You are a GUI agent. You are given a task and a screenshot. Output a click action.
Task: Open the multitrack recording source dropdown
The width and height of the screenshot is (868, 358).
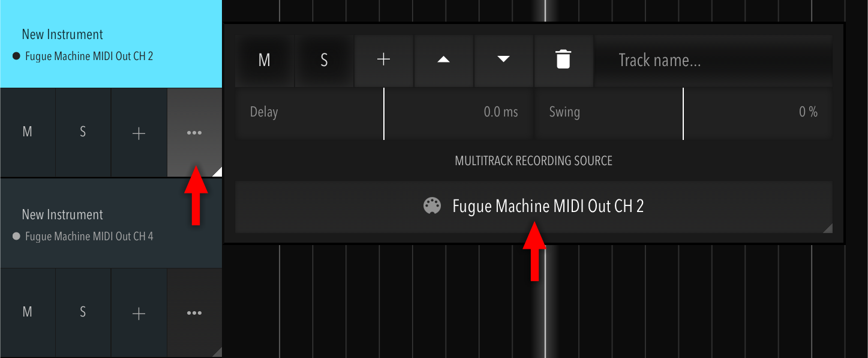click(x=534, y=207)
